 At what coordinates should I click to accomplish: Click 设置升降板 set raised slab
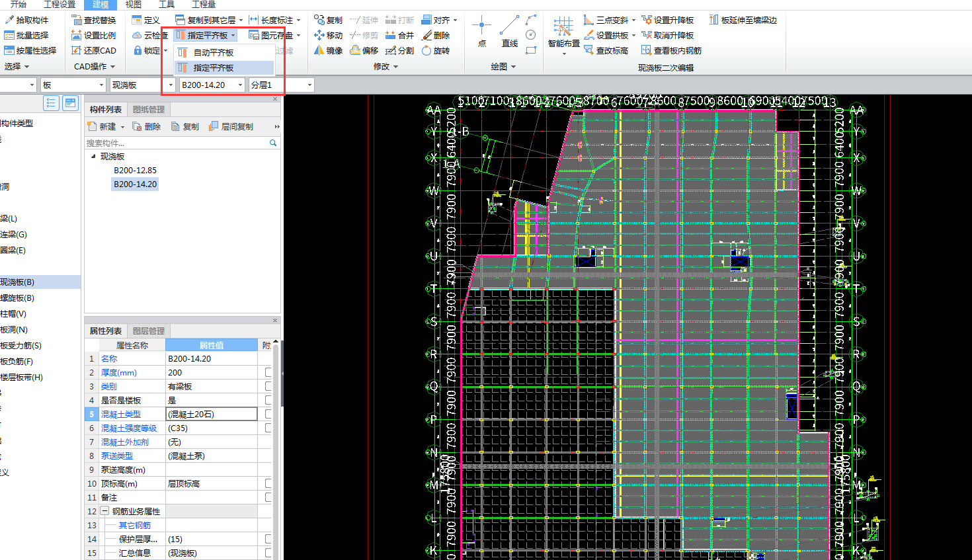coord(668,20)
